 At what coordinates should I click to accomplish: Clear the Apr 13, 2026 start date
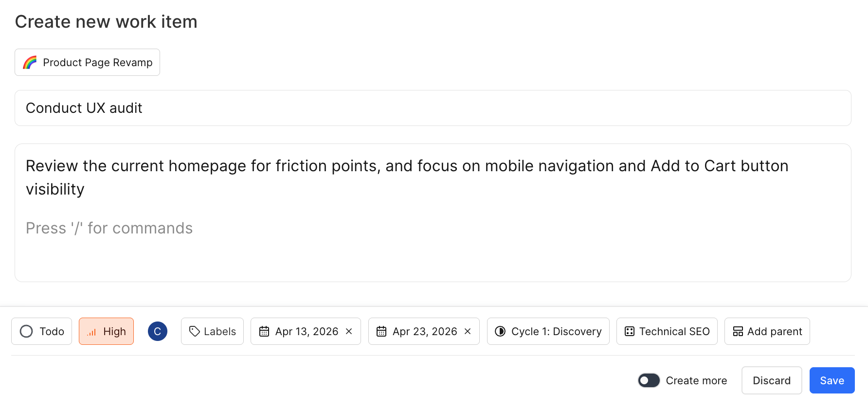349,331
